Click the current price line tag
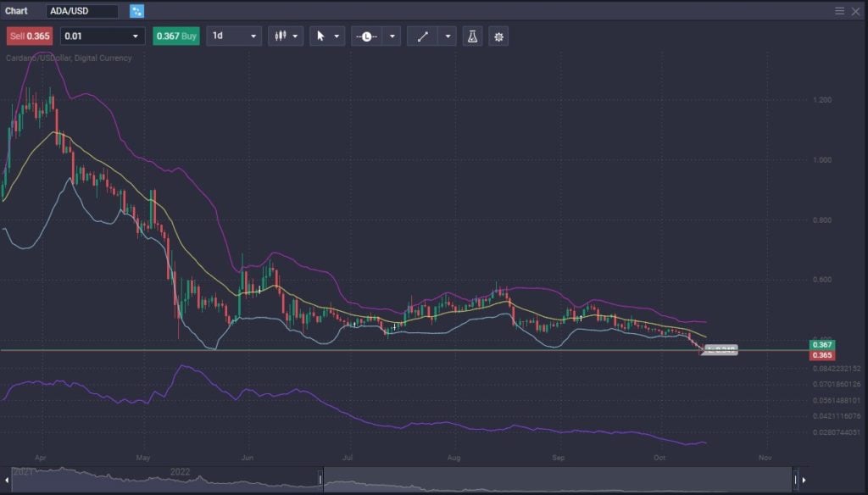The width and height of the screenshot is (868, 495). pyautogui.click(x=721, y=350)
